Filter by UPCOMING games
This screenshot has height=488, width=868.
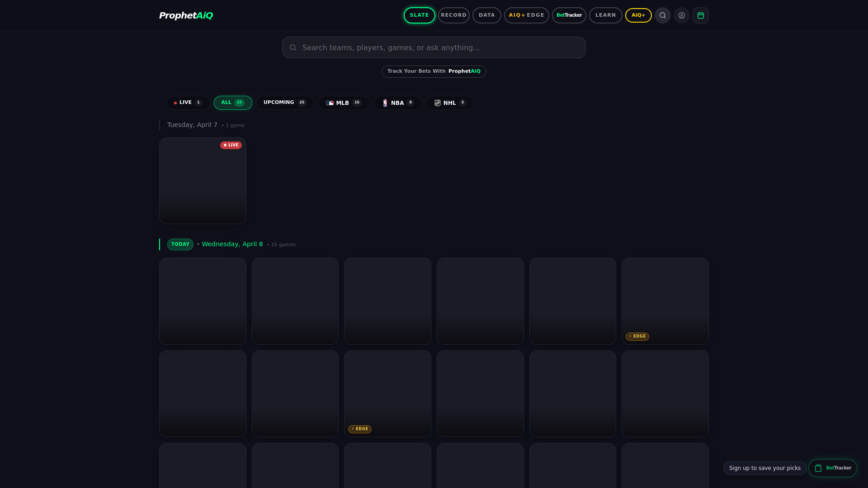(285, 103)
